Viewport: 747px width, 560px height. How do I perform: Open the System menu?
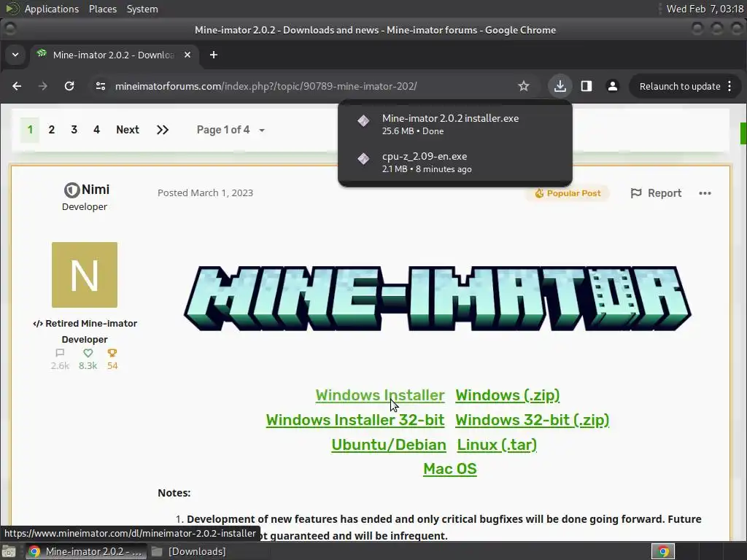[142, 9]
